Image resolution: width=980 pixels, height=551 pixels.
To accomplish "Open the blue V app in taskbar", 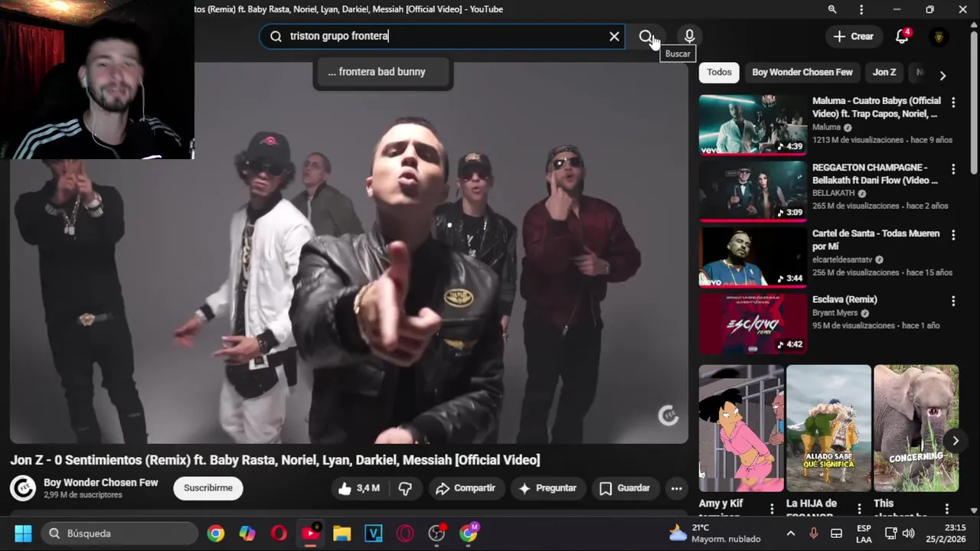I will (x=374, y=533).
